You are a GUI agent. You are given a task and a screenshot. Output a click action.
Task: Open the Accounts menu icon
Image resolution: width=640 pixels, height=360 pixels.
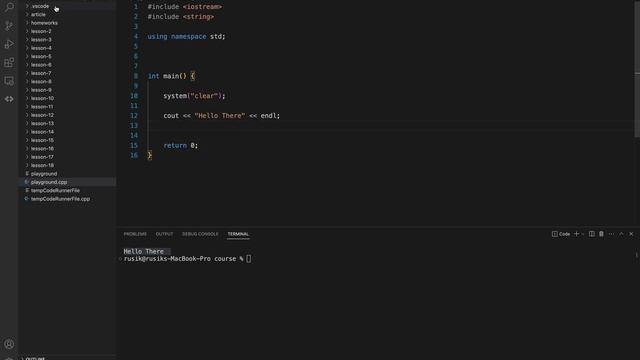pos(9,344)
